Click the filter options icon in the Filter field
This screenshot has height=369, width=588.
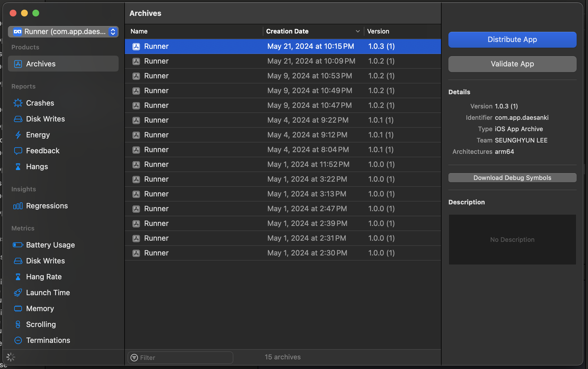click(134, 358)
